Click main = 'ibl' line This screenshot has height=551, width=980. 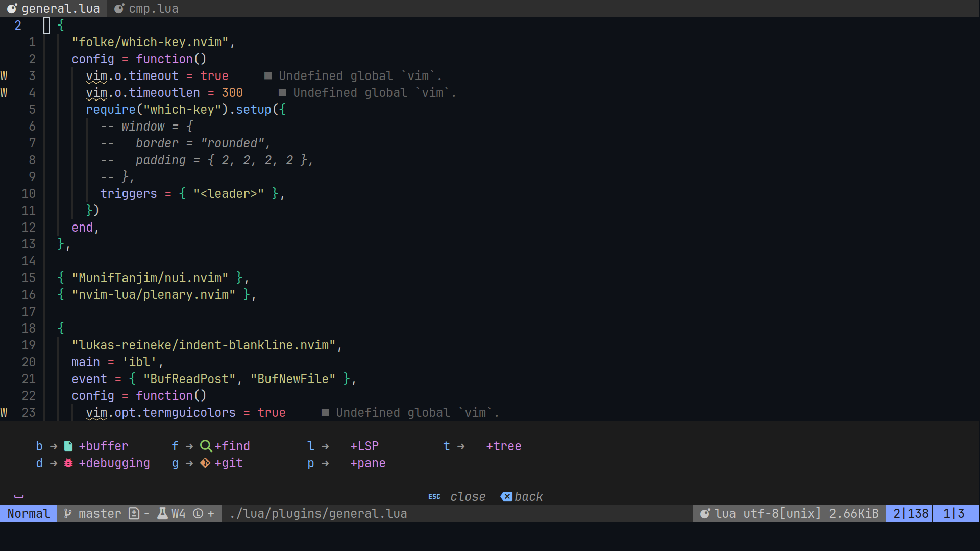click(117, 362)
